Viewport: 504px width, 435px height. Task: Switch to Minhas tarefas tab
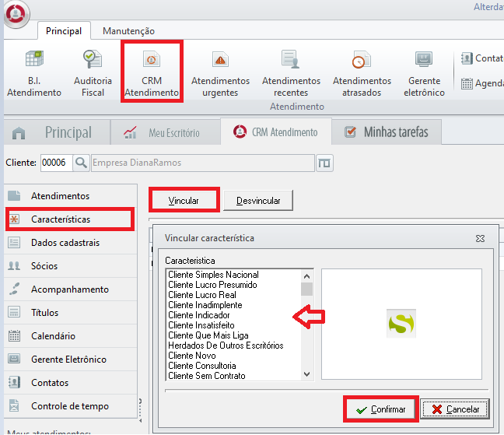(x=387, y=132)
